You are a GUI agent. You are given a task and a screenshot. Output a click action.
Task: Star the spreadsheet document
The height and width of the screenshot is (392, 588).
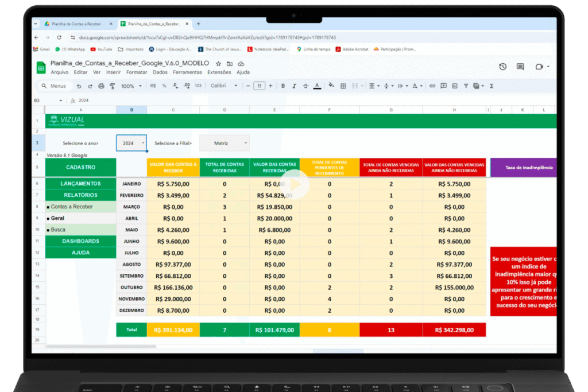pyautogui.click(x=218, y=64)
